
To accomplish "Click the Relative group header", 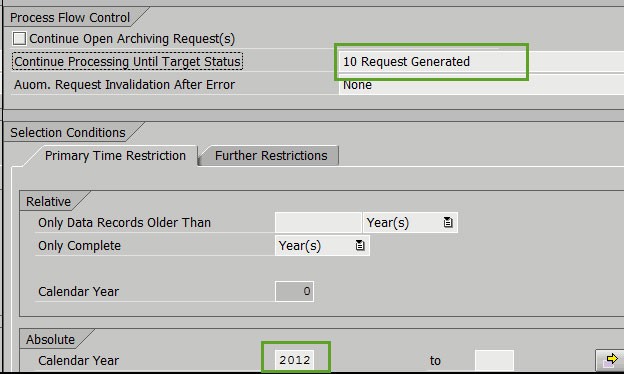I will 48,202.
